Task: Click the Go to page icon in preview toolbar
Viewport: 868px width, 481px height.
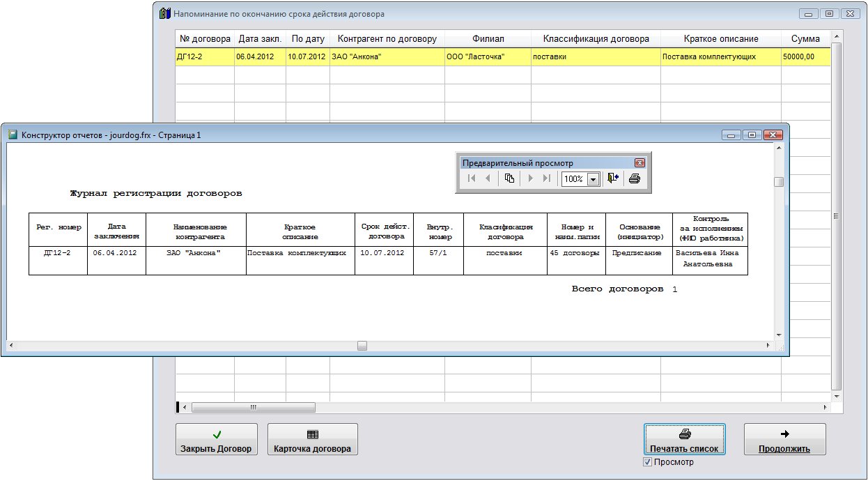Action: click(509, 178)
